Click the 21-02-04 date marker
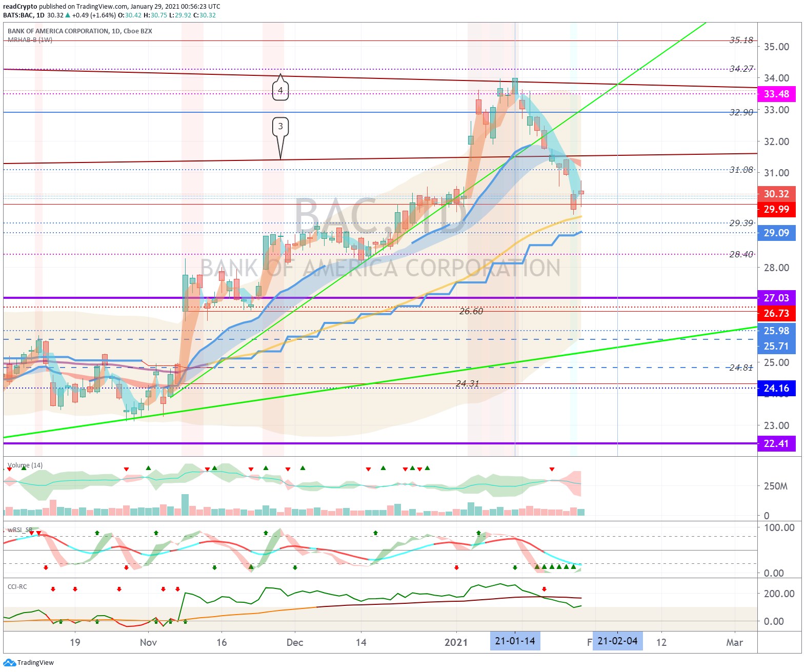Image resolution: width=805 pixels, height=672 pixels. coord(617,641)
